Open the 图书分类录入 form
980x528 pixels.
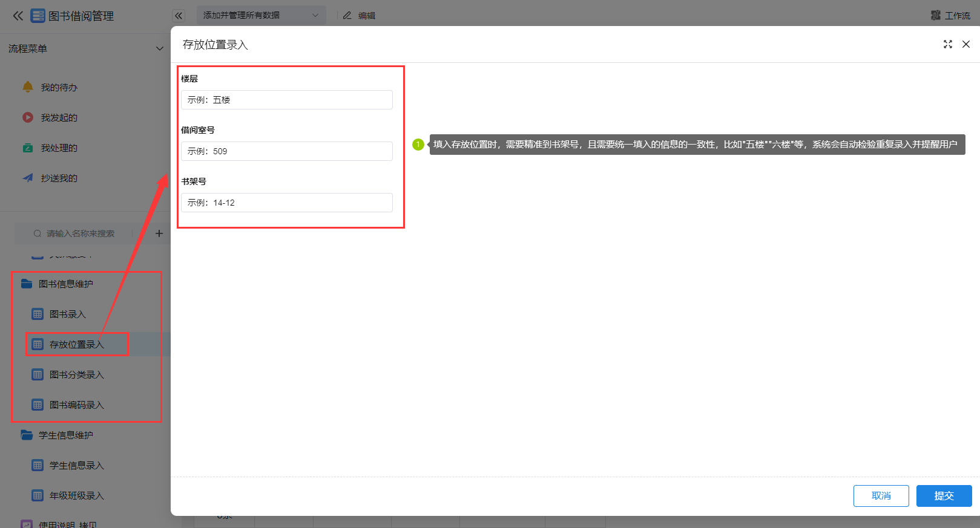(77, 374)
